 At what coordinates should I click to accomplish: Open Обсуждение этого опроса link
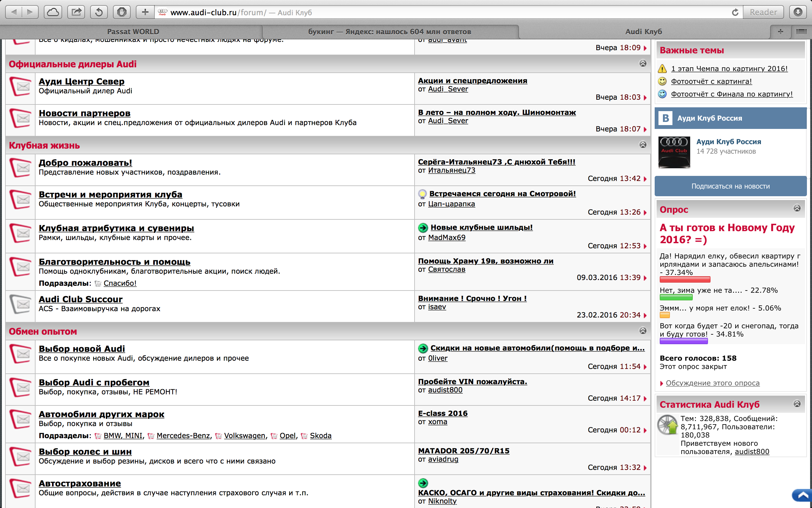713,383
